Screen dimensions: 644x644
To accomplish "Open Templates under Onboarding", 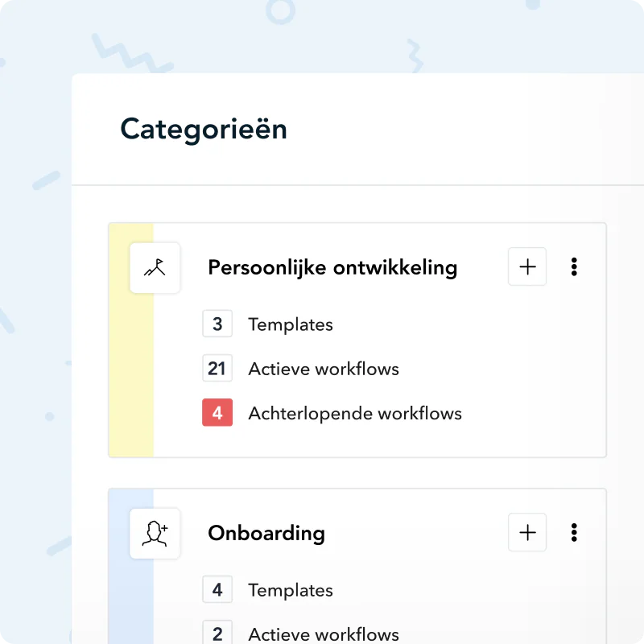I will pyautogui.click(x=291, y=590).
